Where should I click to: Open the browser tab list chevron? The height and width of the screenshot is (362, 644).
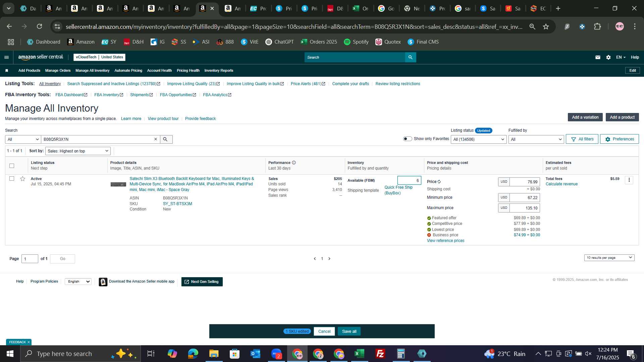(x=9, y=8)
